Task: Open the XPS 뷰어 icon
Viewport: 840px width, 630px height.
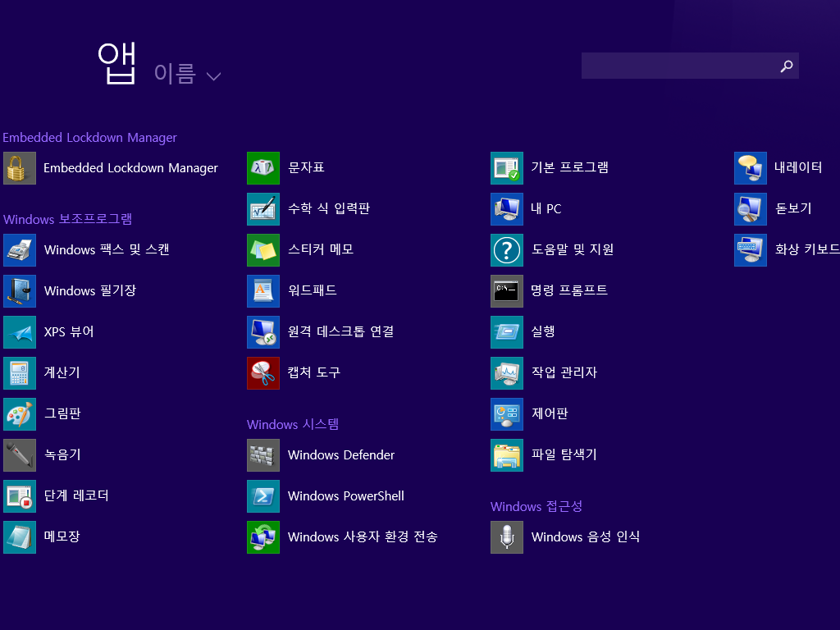Action: [x=20, y=332]
